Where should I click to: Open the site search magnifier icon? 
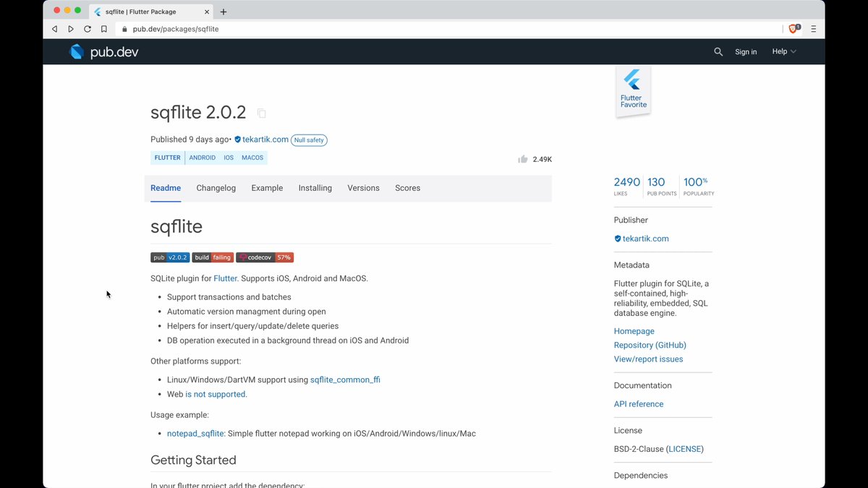[x=718, y=52]
